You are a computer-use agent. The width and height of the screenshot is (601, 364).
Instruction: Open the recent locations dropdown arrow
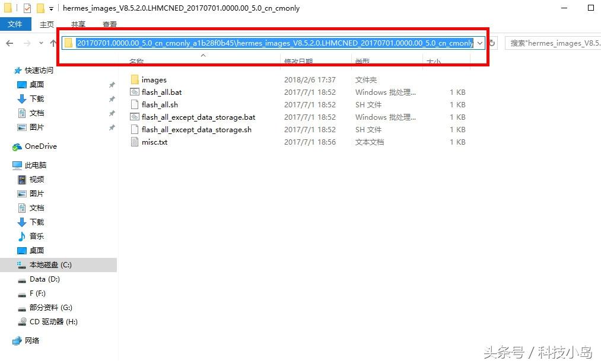click(41, 43)
